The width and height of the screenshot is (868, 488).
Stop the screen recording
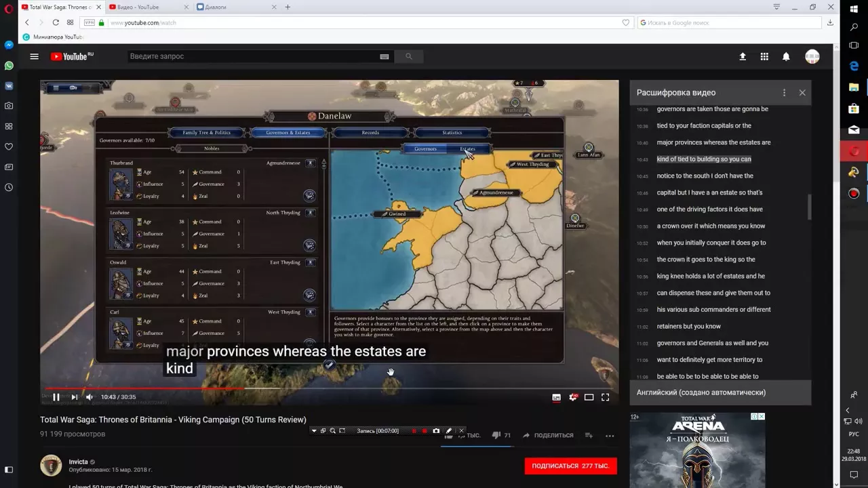click(425, 431)
